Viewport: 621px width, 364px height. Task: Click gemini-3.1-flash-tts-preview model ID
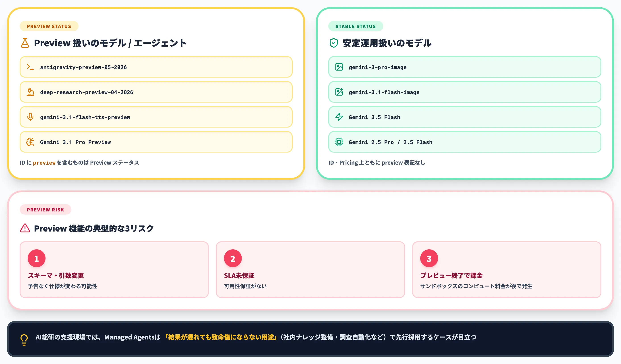[85, 117]
